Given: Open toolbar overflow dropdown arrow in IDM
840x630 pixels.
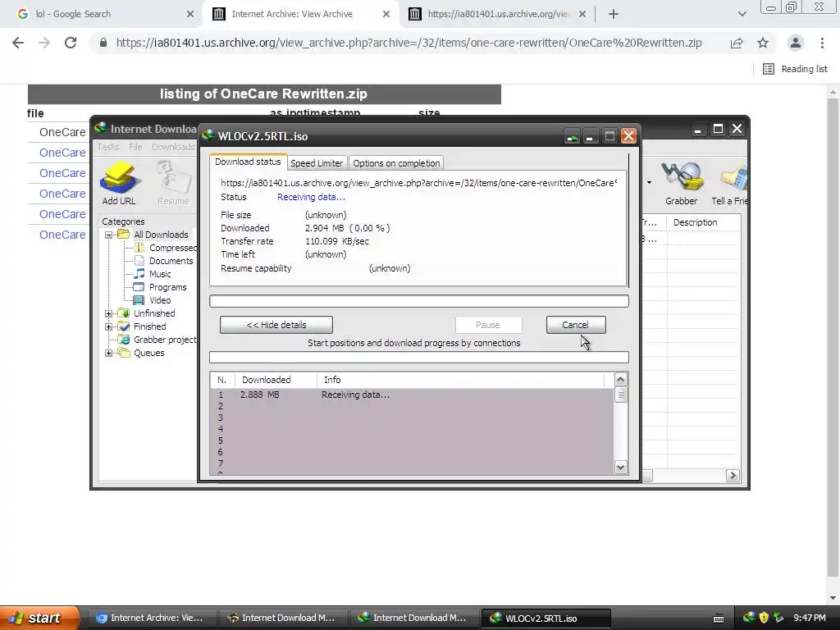Looking at the screenshot, I should coord(650,183).
